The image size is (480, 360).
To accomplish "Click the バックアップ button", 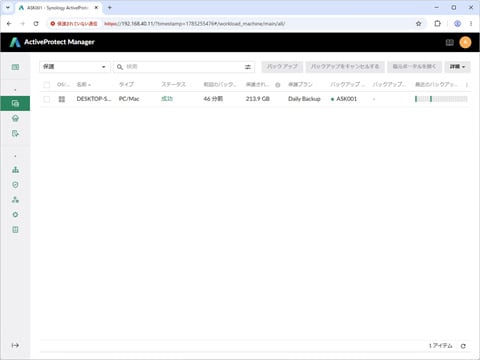I will point(282,67).
